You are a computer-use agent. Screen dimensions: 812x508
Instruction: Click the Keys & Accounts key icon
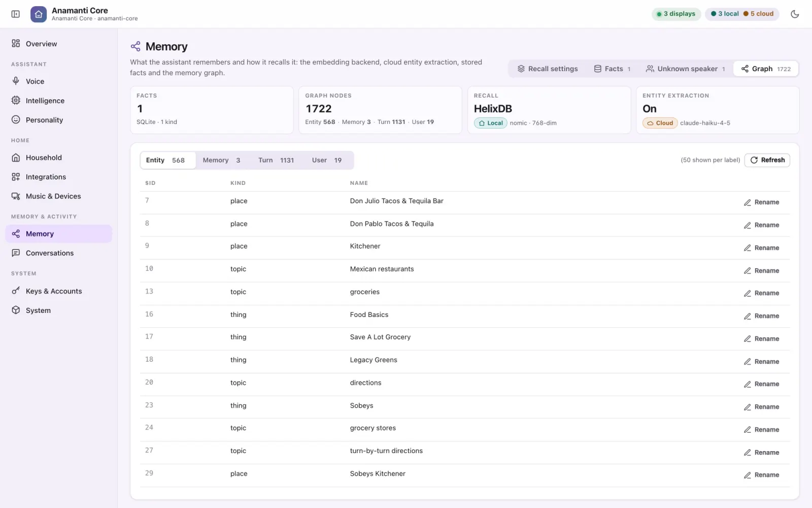pos(16,291)
